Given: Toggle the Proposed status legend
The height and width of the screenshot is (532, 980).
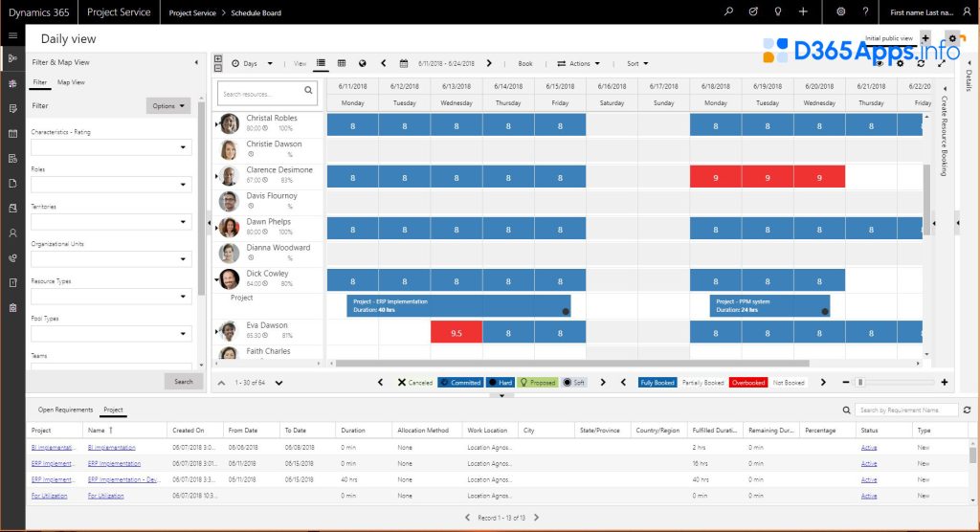Looking at the screenshot, I should tap(538, 383).
